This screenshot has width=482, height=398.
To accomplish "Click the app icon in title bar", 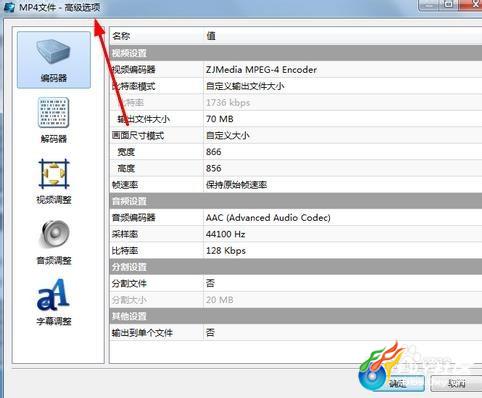I will click(x=9, y=7).
